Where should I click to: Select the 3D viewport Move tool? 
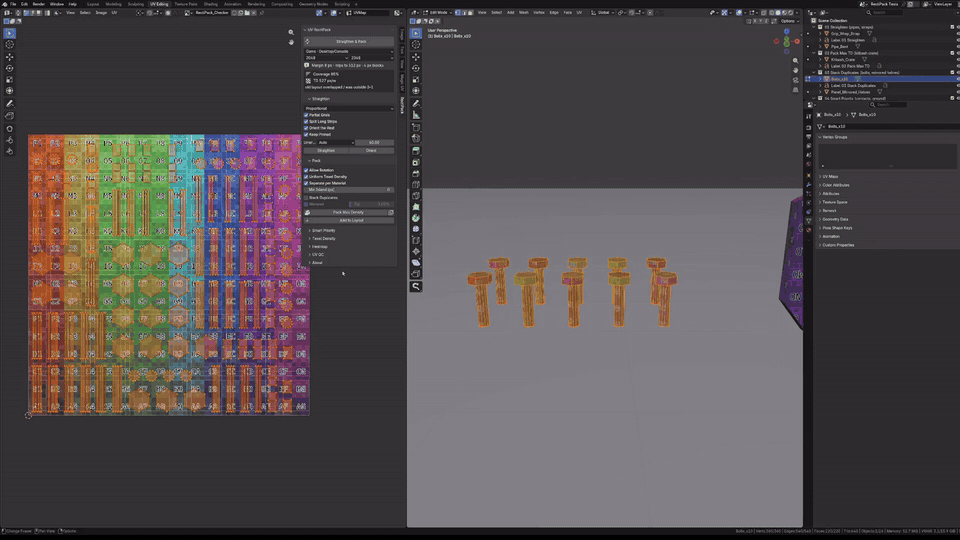click(416, 57)
